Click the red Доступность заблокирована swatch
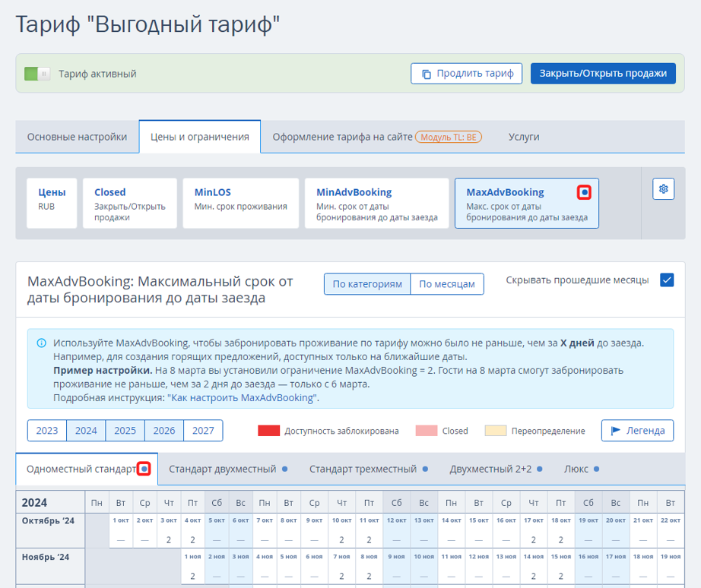 tap(268, 431)
